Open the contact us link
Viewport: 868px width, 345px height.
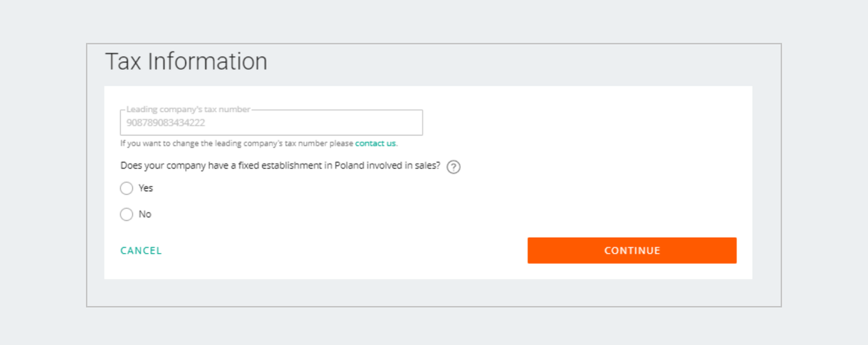pos(375,143)
